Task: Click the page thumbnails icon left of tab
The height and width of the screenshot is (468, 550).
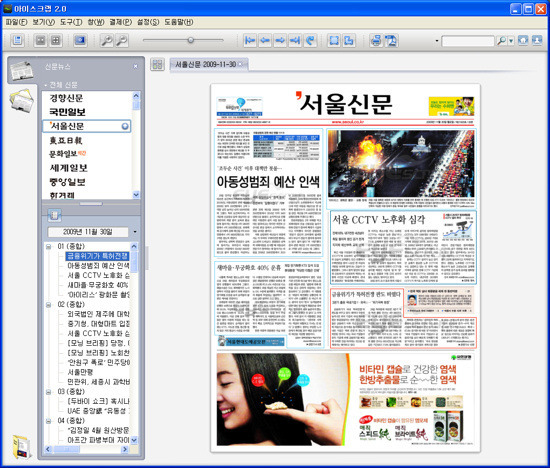Action: [157, 64]
